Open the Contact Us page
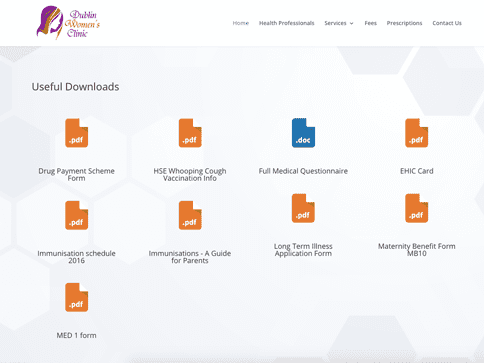 pos(447,23)
